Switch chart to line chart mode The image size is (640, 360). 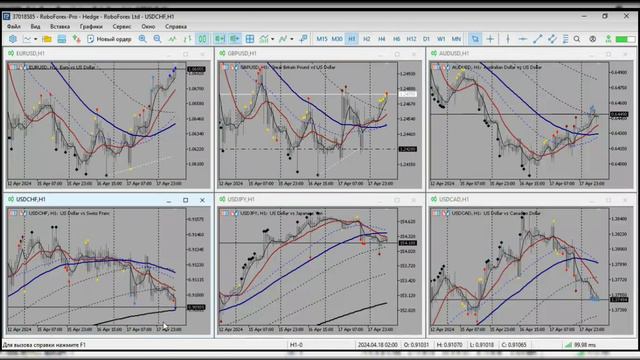click(x=172, y=39)
